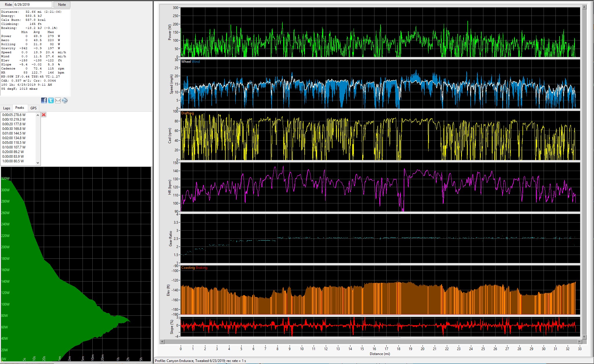The image size is (594, 364).
Task: Click the red X delete button
Action: [x=44, y=115]
